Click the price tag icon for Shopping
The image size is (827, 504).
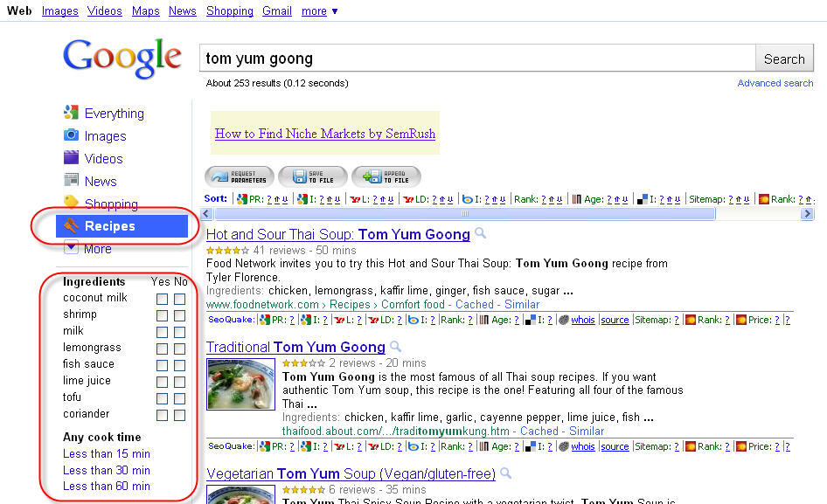pyautogui.click(x=71, y=202)
